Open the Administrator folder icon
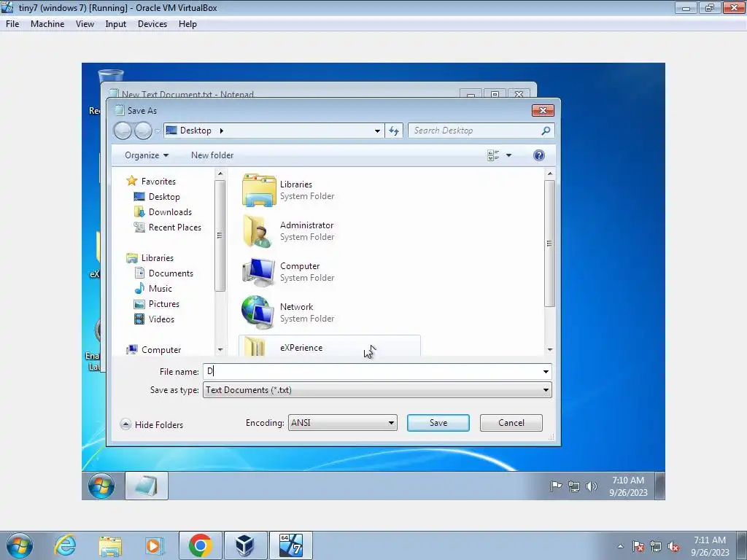 point(259,231)
